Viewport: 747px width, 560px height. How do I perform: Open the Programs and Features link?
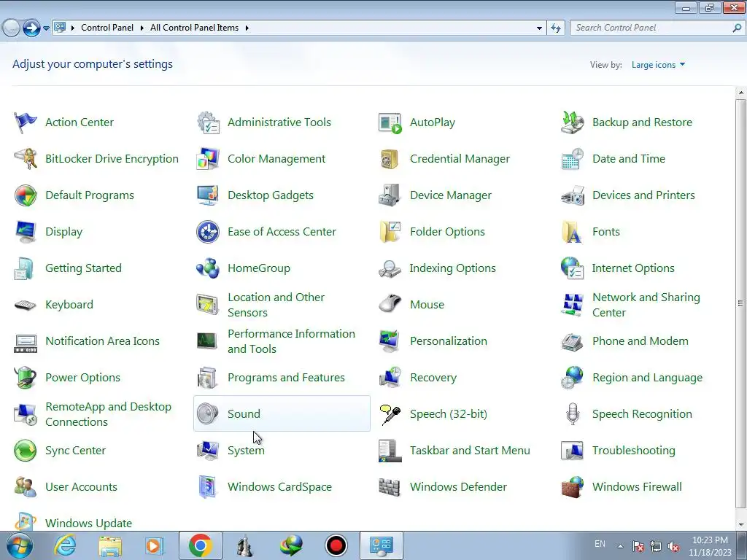tap(286, 378)
